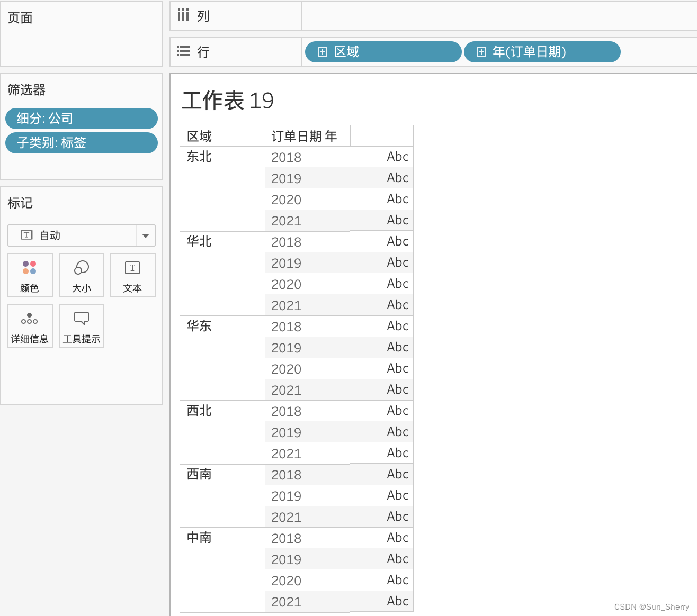Screen dimensions: 697x616
Task: Select the 华北 region row label
Action: pyautogui.click(x=199, y=241)
